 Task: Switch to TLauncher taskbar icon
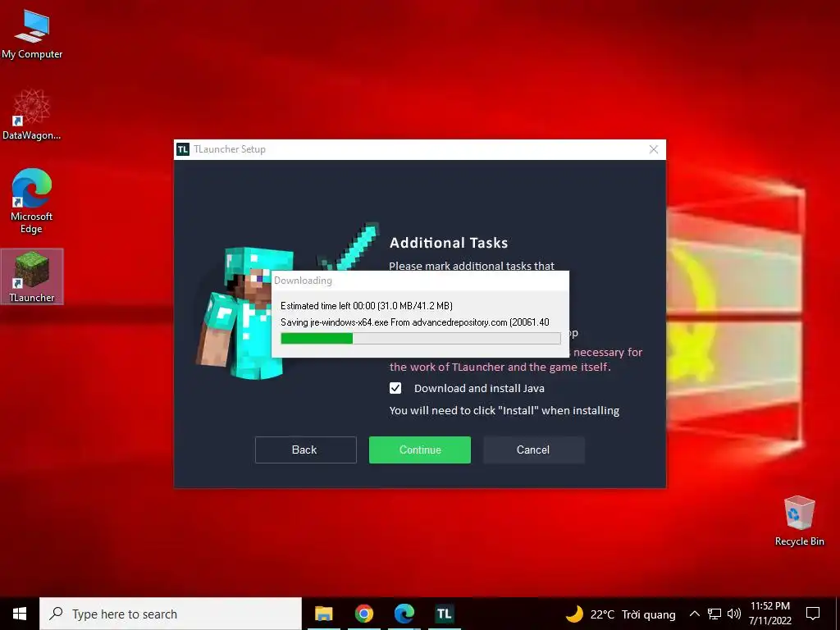[444, 614]
